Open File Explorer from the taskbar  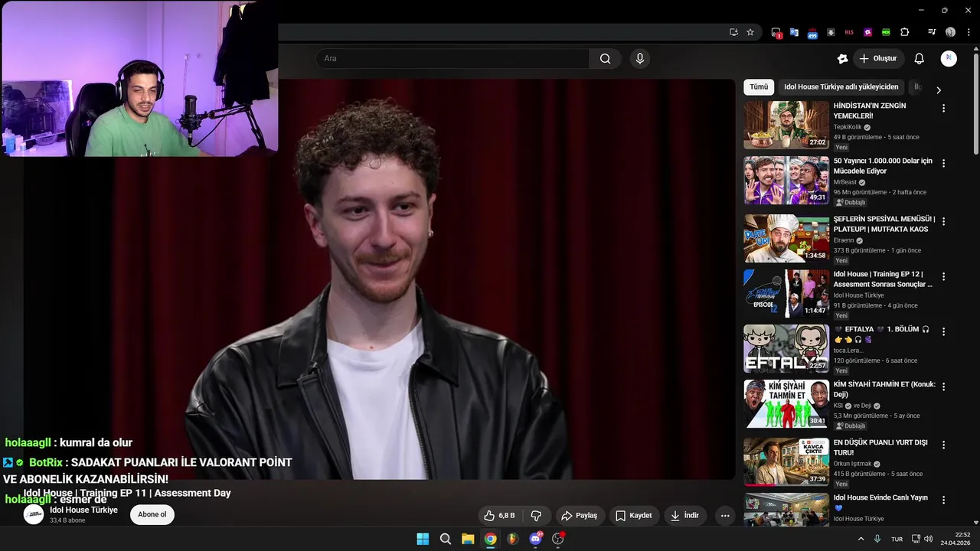click(468, 539)
